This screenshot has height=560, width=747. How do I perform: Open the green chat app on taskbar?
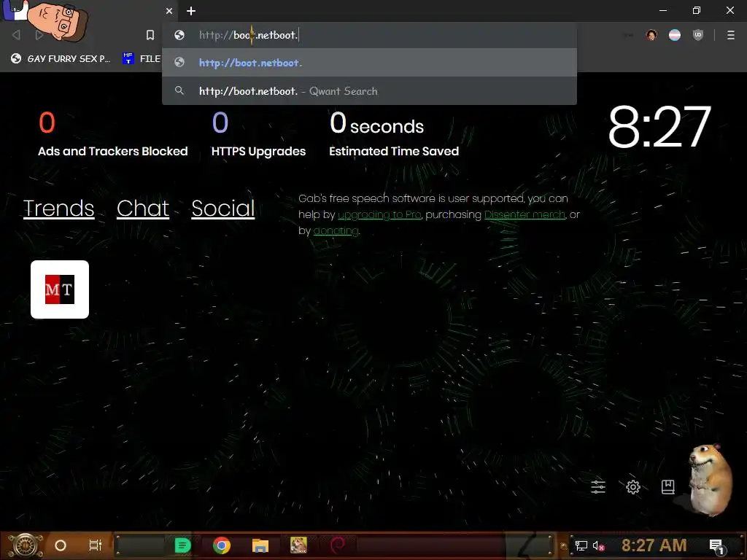pos(182,545)
